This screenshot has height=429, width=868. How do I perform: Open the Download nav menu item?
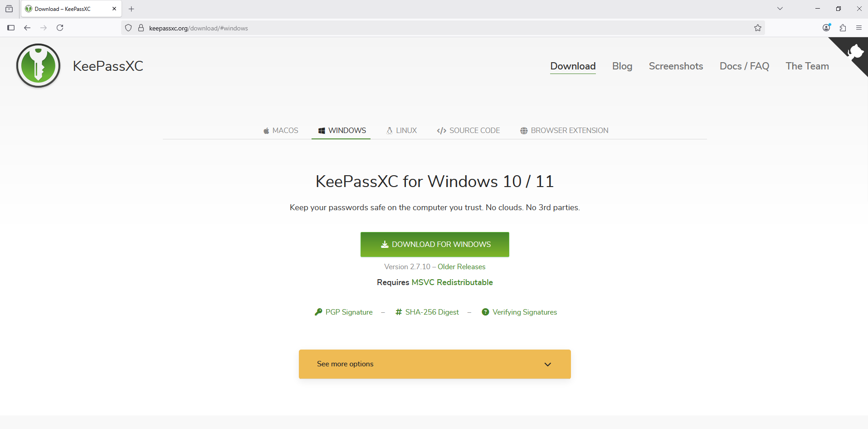point(573,66)
